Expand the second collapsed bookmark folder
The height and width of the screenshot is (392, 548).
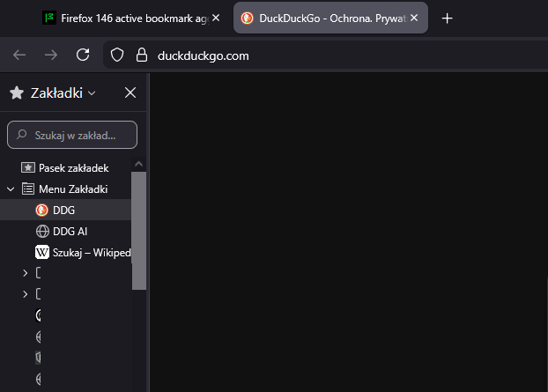[x=25, y=294]
